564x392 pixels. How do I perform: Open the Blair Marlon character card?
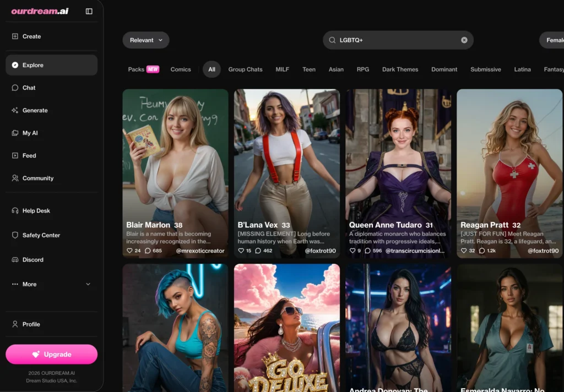[175, 173]
